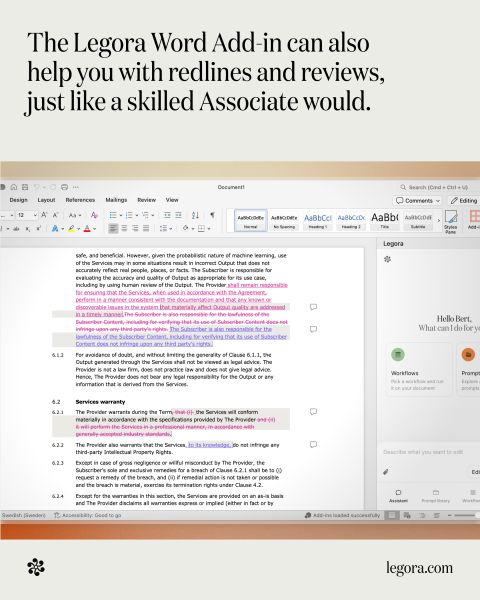
Task: Apply the yellow text highlight color
Action: [x=71, y=228]
